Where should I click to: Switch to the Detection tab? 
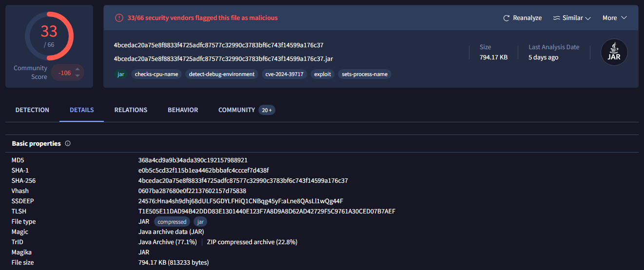32,110
